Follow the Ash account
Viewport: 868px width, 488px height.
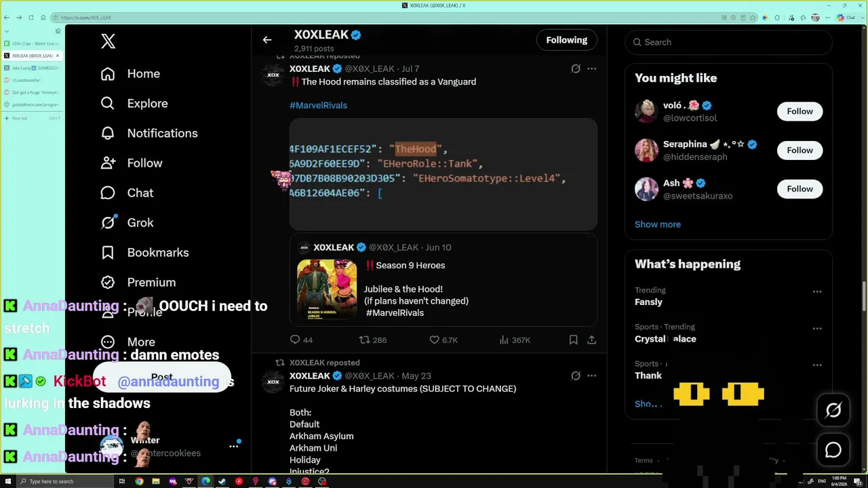[800, 189]
